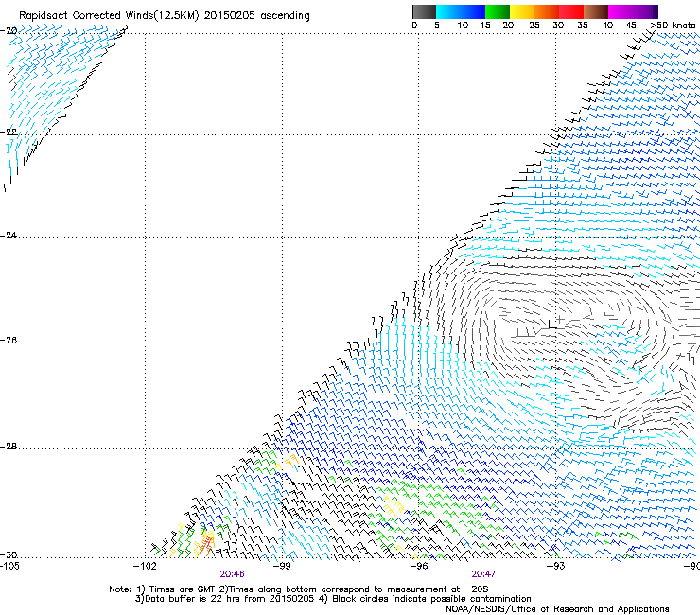Click the red-orange high-wind barbs near -30 latitude
The image size is (700, 615).
tap(206, 543)
